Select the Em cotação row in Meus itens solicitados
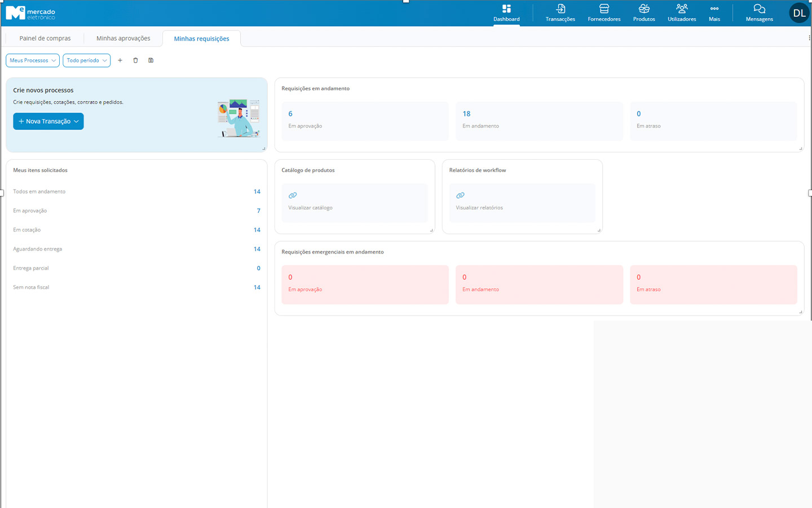Image resolution: width=812 pixels, height=508 pixels. coord(136,230)
